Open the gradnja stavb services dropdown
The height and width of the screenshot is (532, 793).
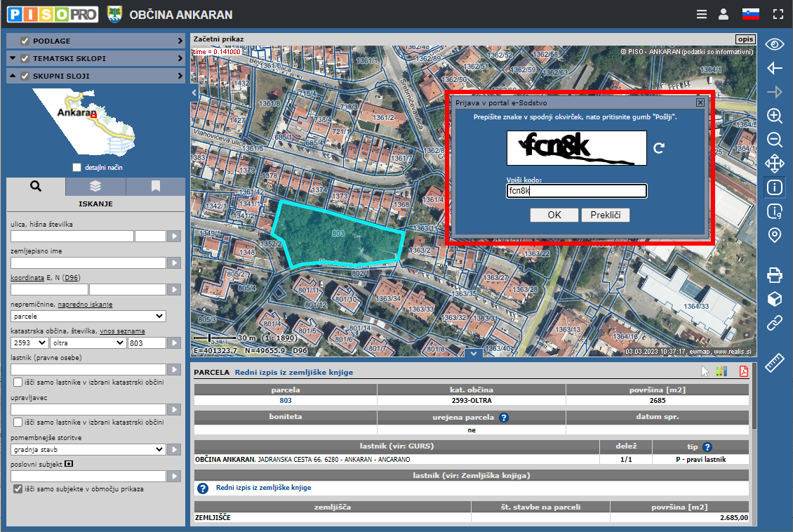[x=88, y=449]
